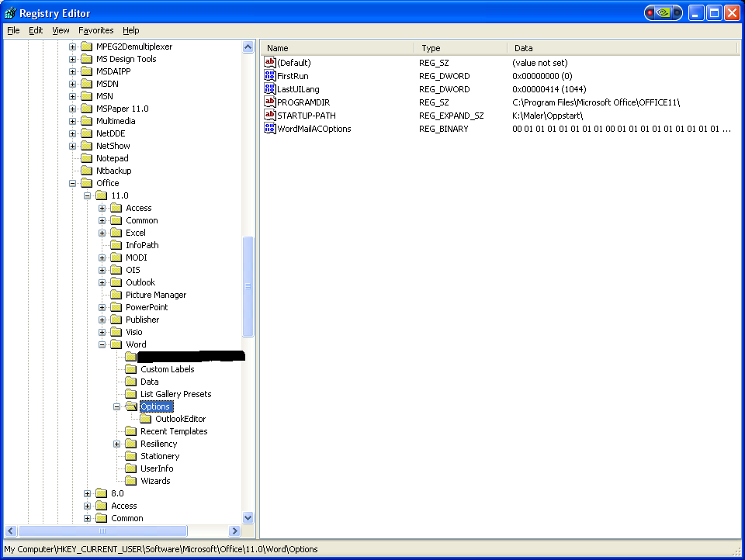Click the Recent Templates folder icon
Image resolution: width=745 pixels, height=560 pixels.
tap(130, 430)
